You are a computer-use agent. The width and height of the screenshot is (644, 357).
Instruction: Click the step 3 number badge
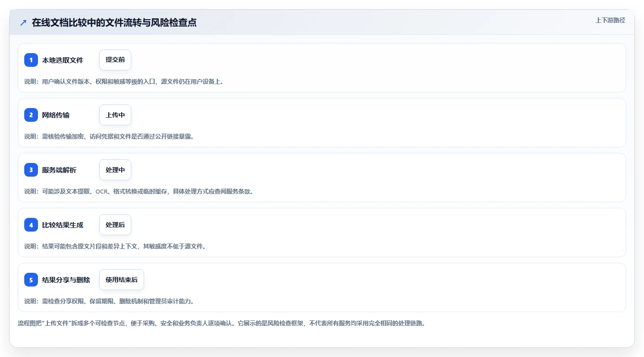point(31,170)
